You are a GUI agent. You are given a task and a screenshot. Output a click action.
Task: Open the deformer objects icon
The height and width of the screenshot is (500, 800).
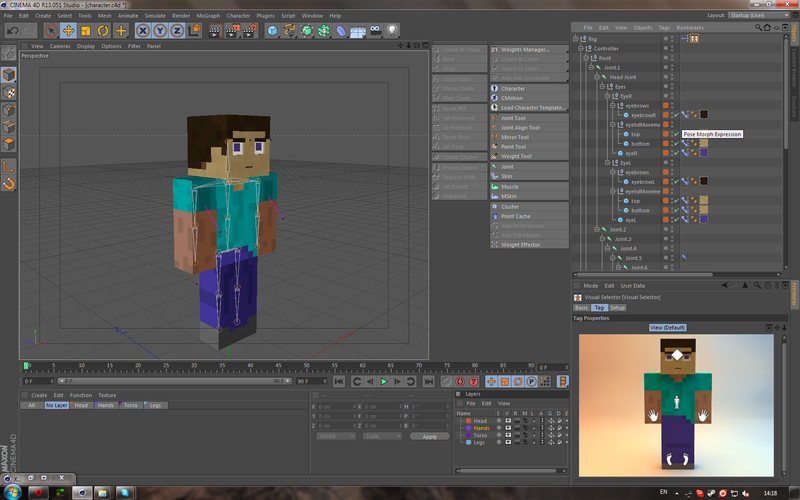coord(341,31)
